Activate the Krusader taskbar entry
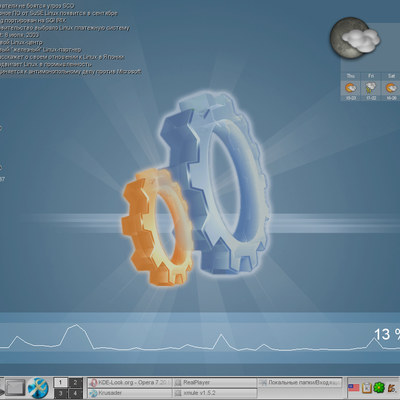Screen dimensions: 400x400 130,393
